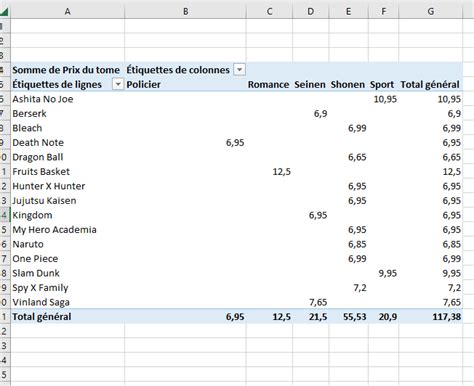Screen dimensions: 474x386
Task: Click Naruto Shonen value 6,85
Action: (x=357, y=244)
